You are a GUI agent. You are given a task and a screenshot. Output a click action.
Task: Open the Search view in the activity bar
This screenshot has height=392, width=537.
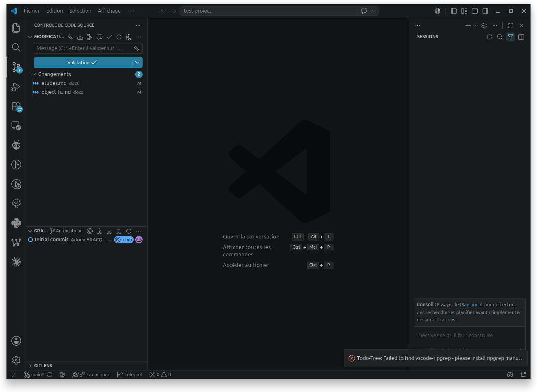coord(16,48)
